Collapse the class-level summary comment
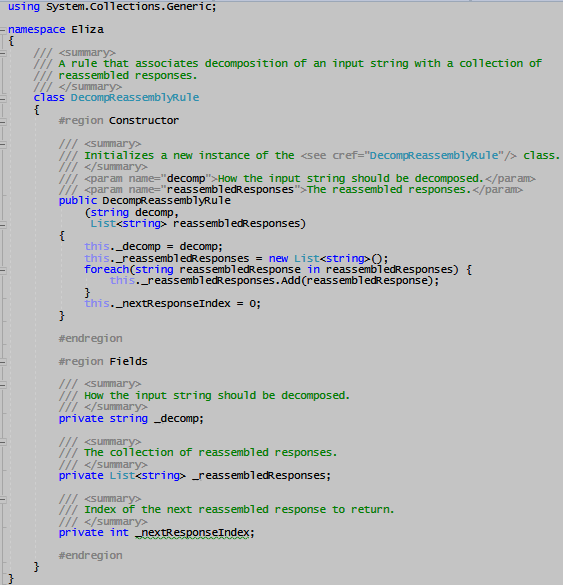 pyautogui.click(x=3, y=53)
